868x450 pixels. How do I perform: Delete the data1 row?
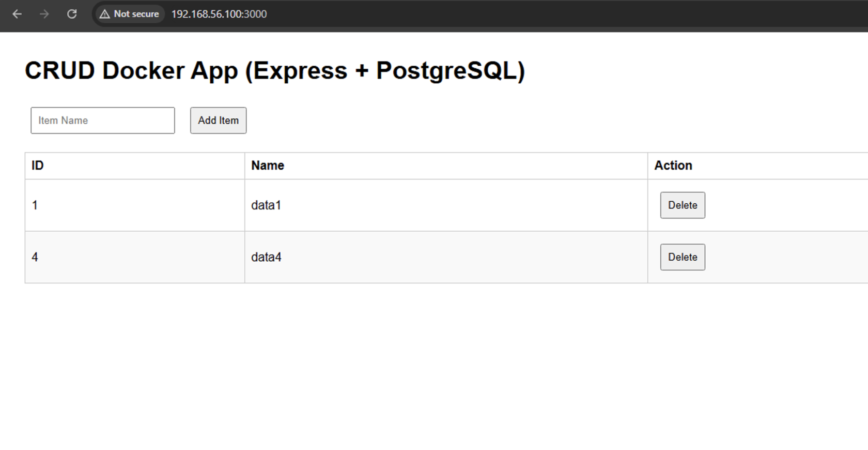pos(682,205)
